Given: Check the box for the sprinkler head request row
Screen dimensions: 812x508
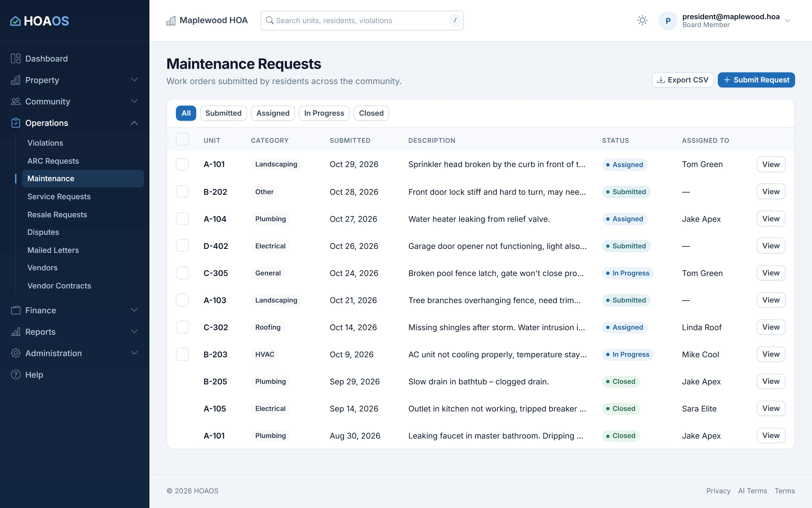Looking at the screenshot, I should click(x=182, y=164).
